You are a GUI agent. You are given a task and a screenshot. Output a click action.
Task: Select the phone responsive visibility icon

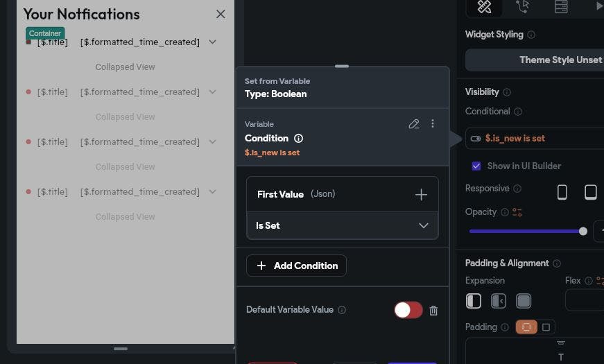coord(562,192)
